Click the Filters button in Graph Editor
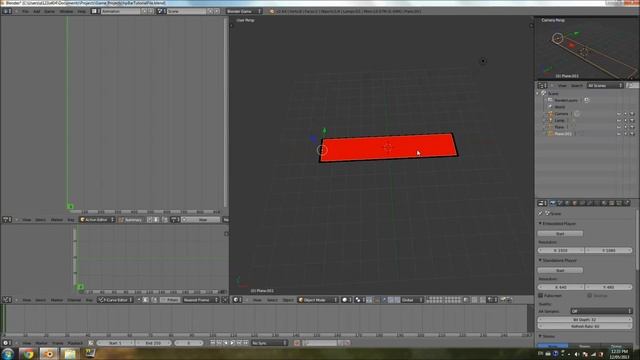Viewport: 640px width, 360px height. [x=169, y=300]
